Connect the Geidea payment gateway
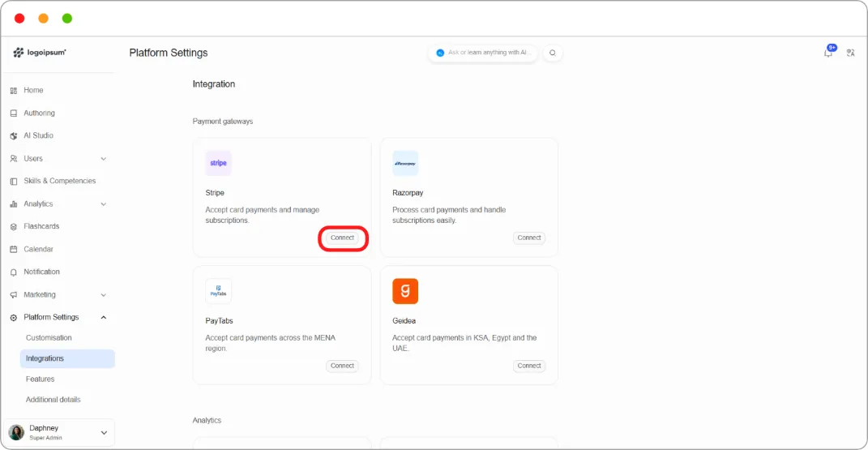Image resolution: width=868 pixels, height=450 pixels. click(x=529, y=366)
